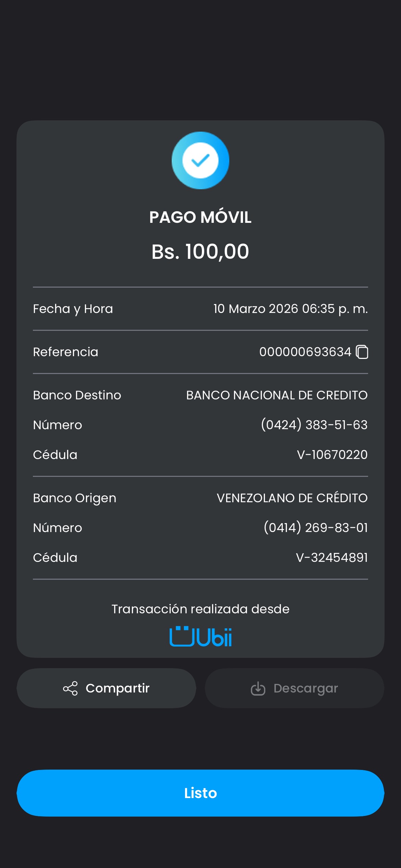Tap the PAGO MÓVIL heading
The height and width of the screenshot is (868, 401).
coord(200,217)
